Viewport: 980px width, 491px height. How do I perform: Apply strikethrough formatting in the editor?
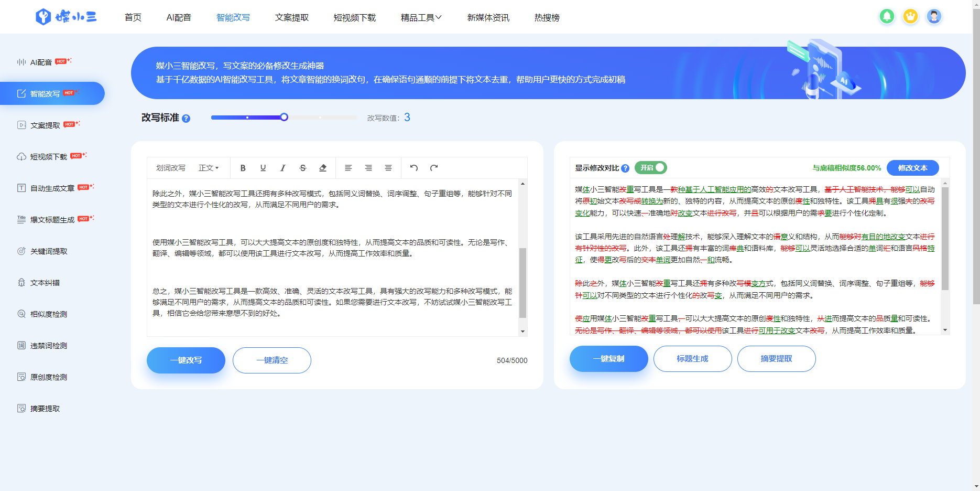pyautogui.click(x=302, y=168)
